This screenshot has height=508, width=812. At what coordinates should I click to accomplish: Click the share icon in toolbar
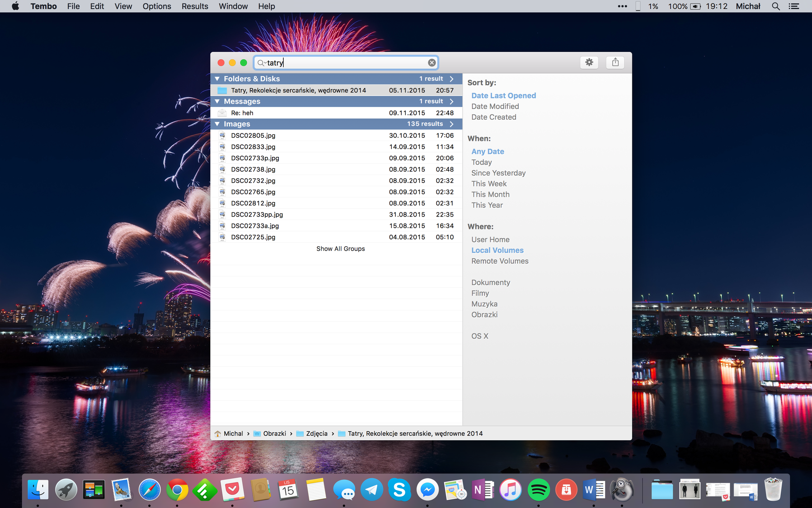[x=615, y=62]
